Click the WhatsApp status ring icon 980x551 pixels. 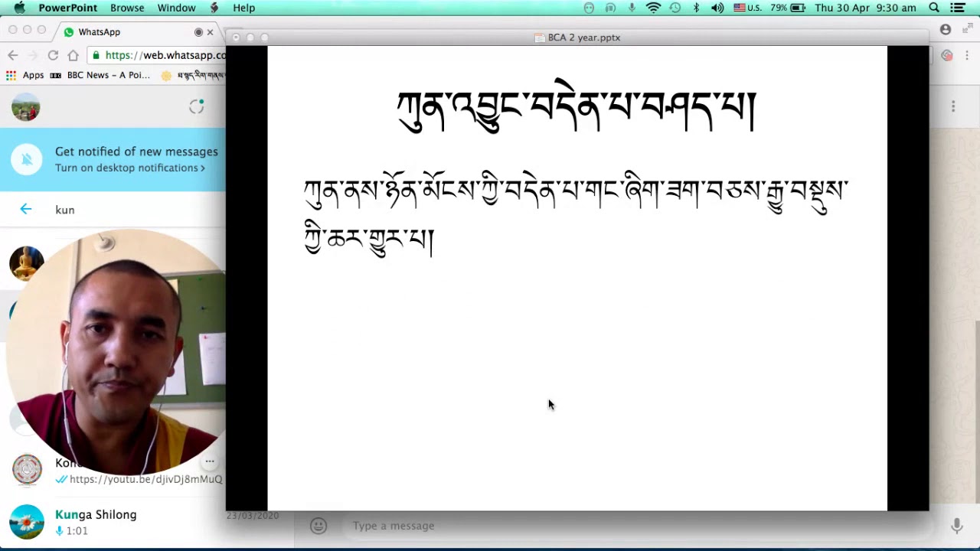pyautogui.click(x=197, y=107)
